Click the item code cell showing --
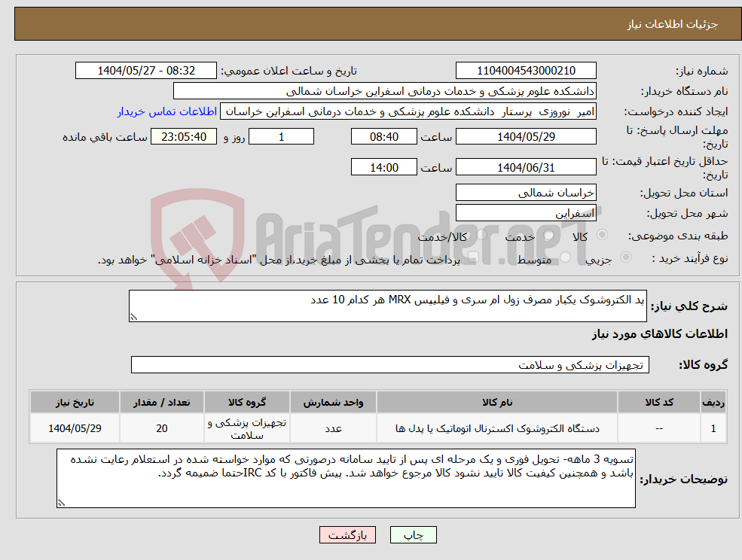The height and width of the screenshot is (560, 742). pos(658,428)
